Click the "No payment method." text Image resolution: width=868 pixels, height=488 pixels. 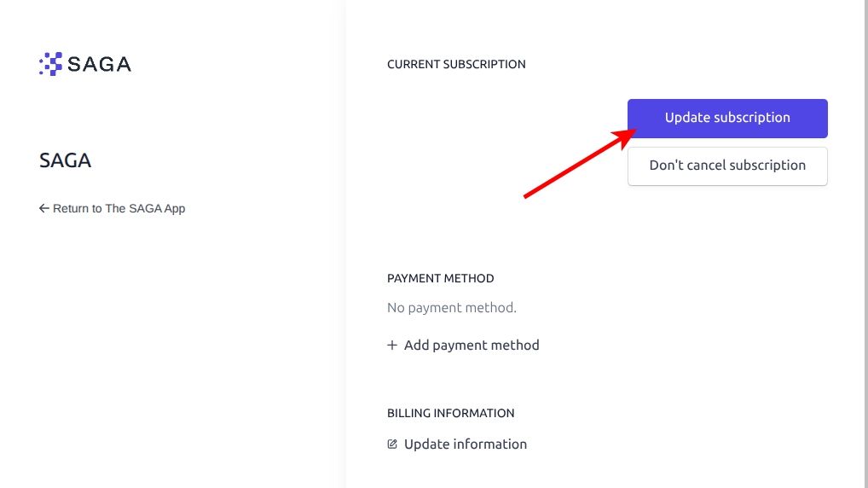pyautogui.click(x=452, y=307)
